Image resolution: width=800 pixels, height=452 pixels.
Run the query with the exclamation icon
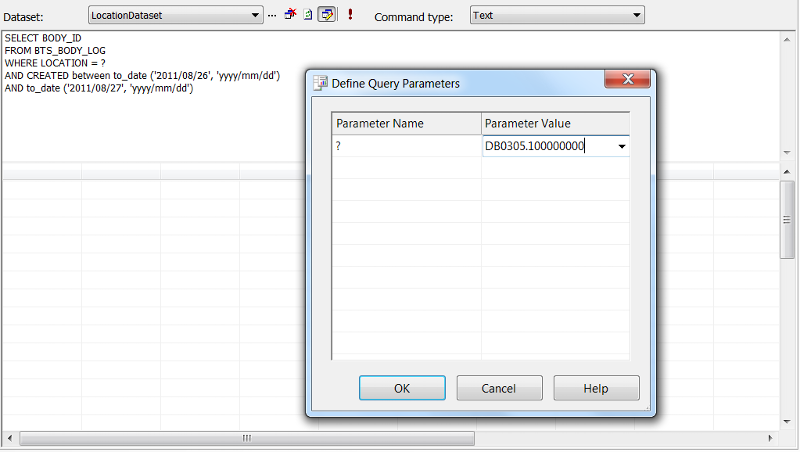pyautogui.click(x=350, y=14)
